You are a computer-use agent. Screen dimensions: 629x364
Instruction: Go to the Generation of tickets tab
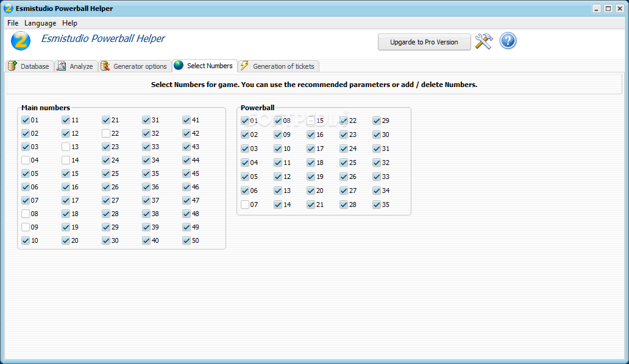(279, 66)
